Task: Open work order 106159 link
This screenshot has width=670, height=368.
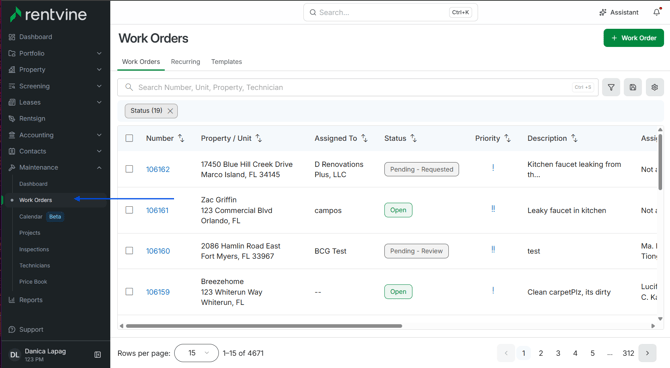Action: pos(158,292)
